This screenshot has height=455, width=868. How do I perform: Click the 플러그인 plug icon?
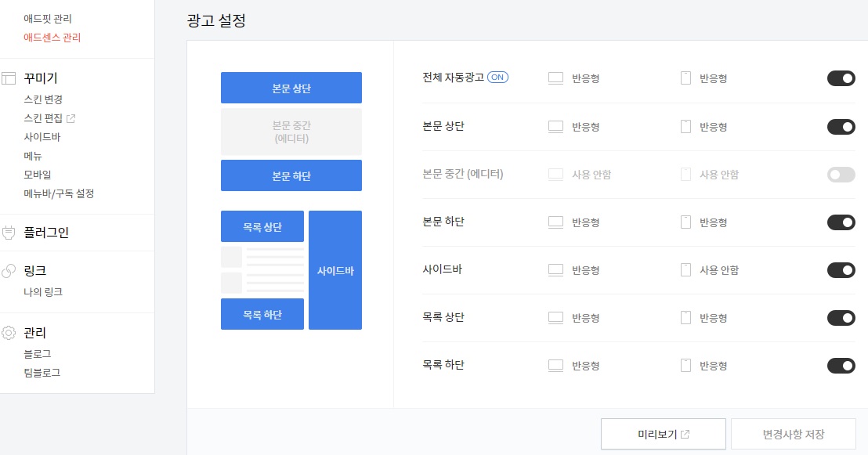[9, 233]
